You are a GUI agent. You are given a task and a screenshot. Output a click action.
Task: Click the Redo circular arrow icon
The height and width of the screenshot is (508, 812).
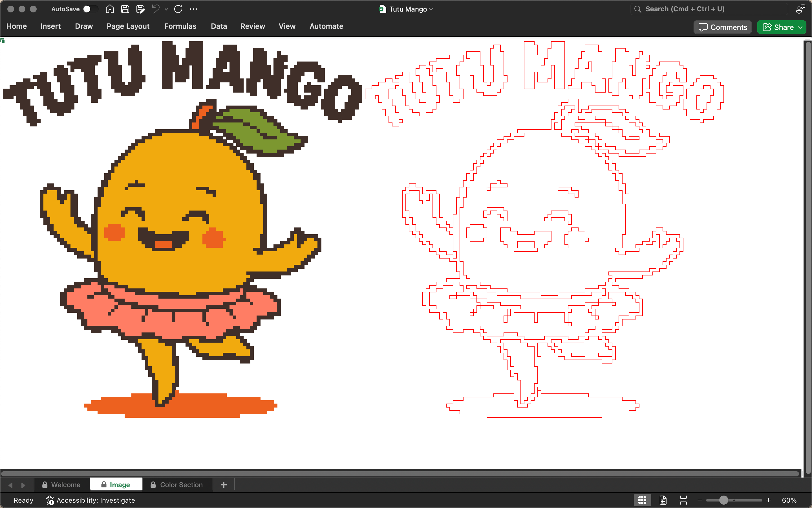click(x=178, y=9)
